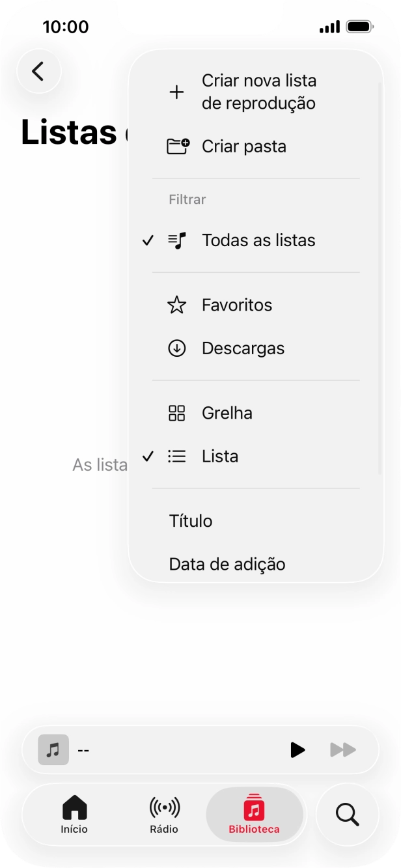Tap the download icon beside Descargas
The height and width of the screenshot is (868, 401).
click(x=176, y=348)
